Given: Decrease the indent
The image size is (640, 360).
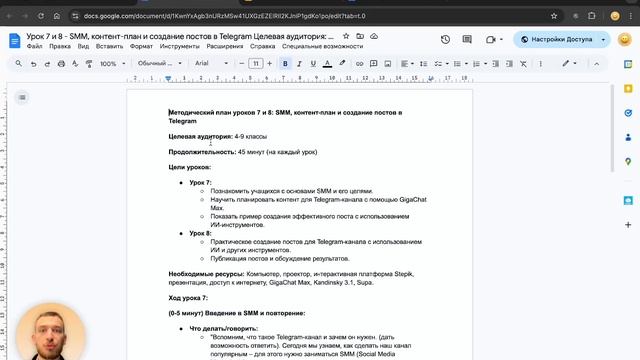Looking at the screenshot, I should tap(496, 64).
